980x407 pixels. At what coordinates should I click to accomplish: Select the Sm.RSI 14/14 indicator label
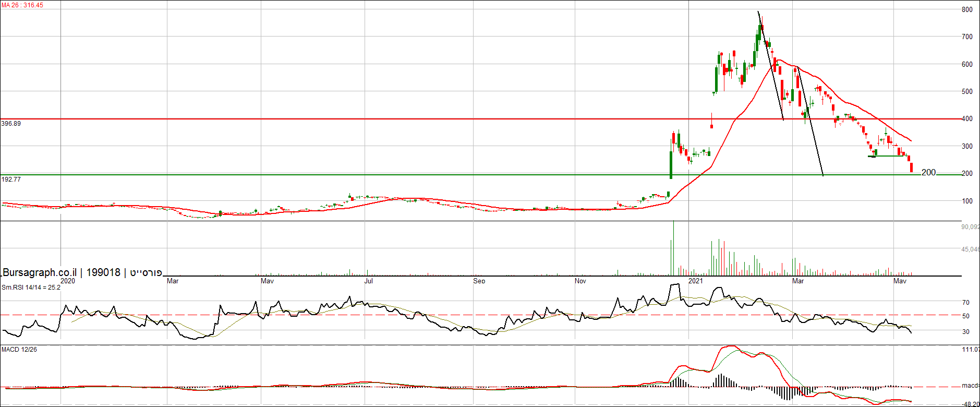tap(31, 288)
